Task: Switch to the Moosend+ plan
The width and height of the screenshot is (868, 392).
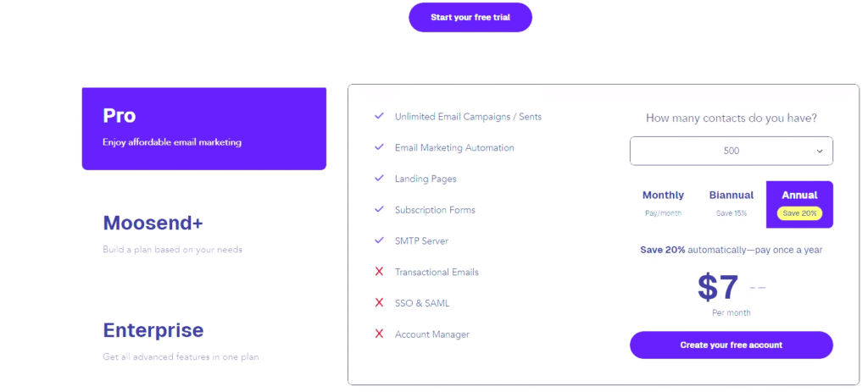Action: (153, 224)
